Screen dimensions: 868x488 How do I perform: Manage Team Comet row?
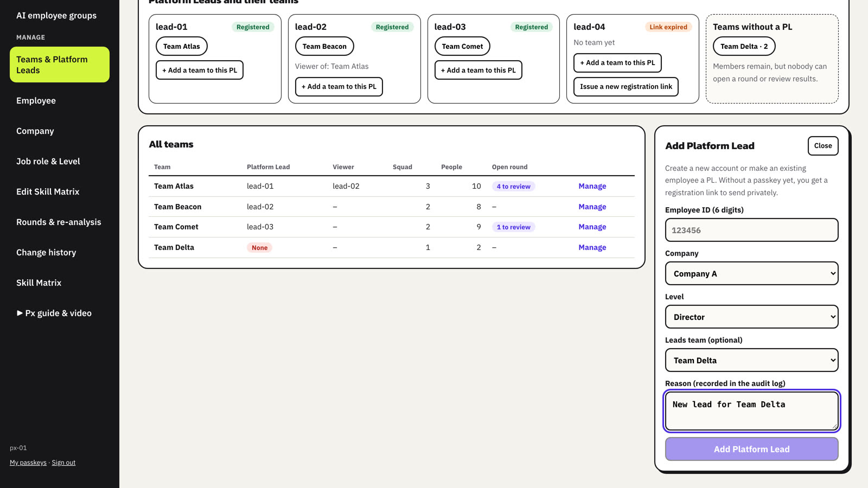tap(592, 227)
